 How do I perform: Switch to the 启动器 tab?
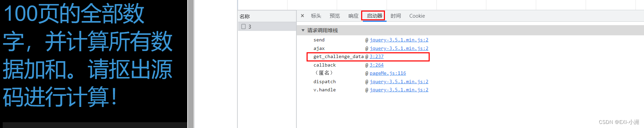(374, 16)
